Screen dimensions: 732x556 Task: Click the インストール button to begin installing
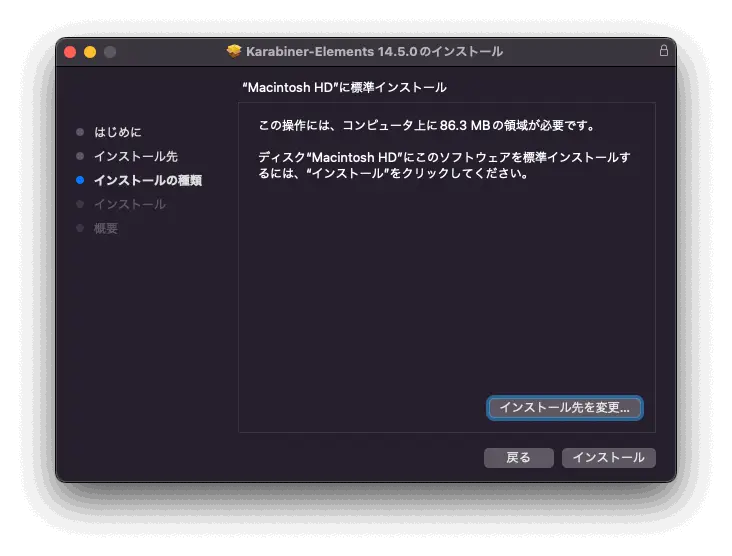click(608, 457)
